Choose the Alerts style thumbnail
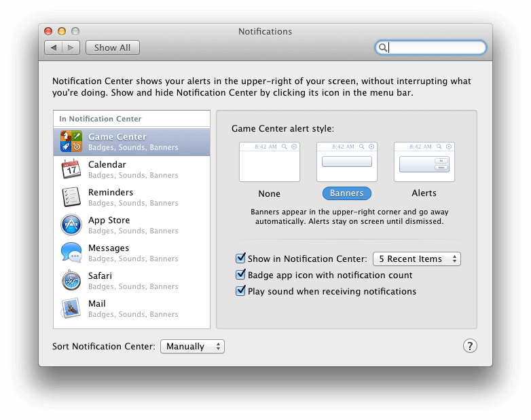The image size is (531, 420). point(424,161)
